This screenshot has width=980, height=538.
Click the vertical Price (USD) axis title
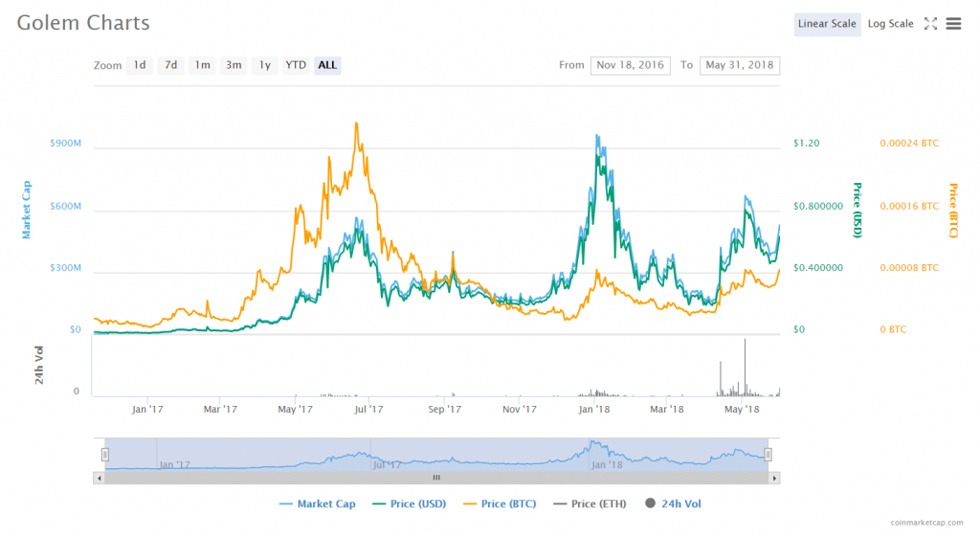(857, 210)
